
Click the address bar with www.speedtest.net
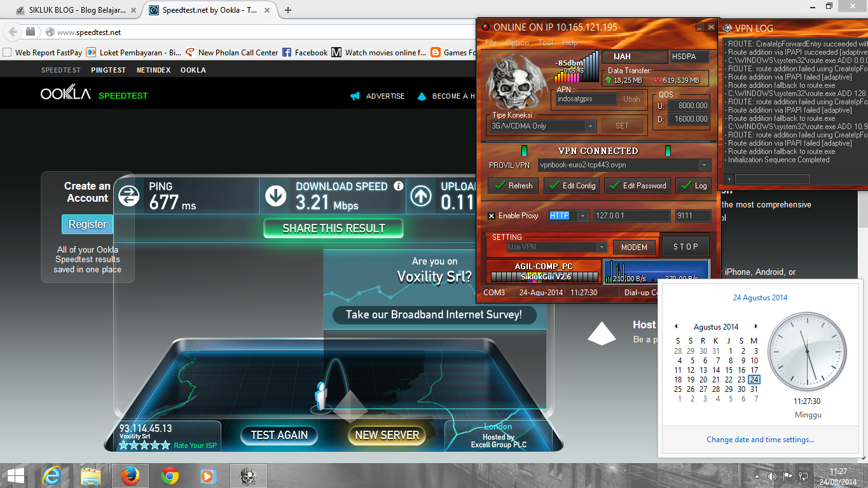click(254, 32)
